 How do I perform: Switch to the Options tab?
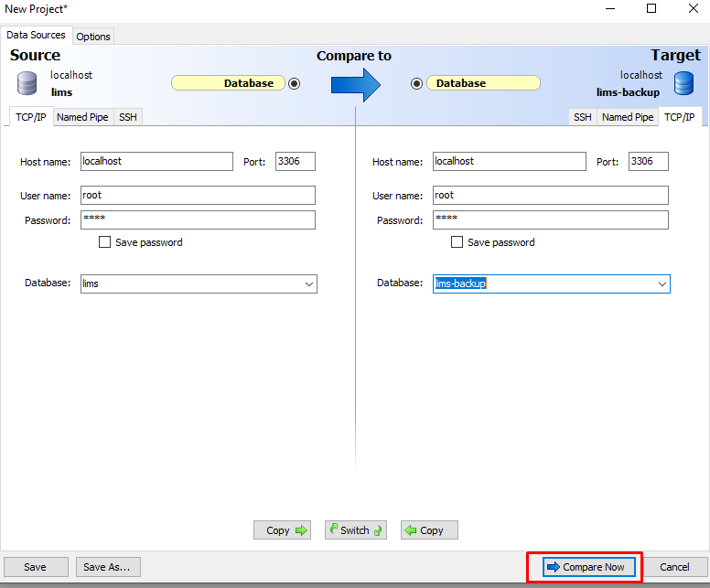tap(93, 37)
